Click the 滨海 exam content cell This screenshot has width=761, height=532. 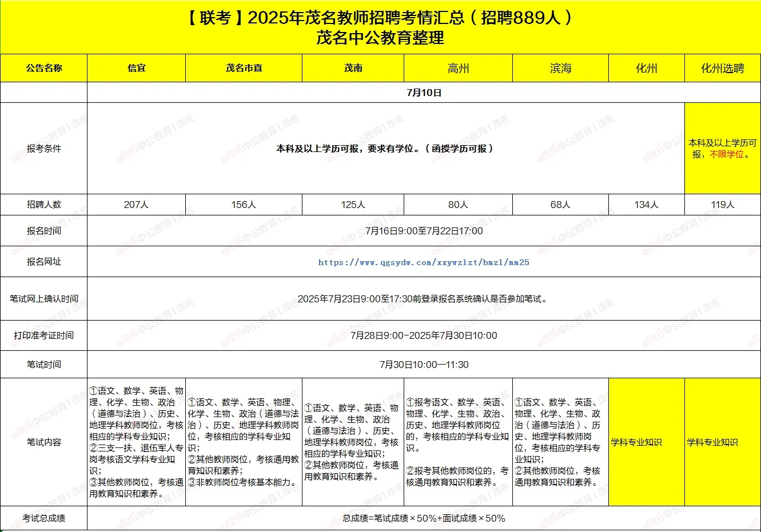(x=561, y=442)
